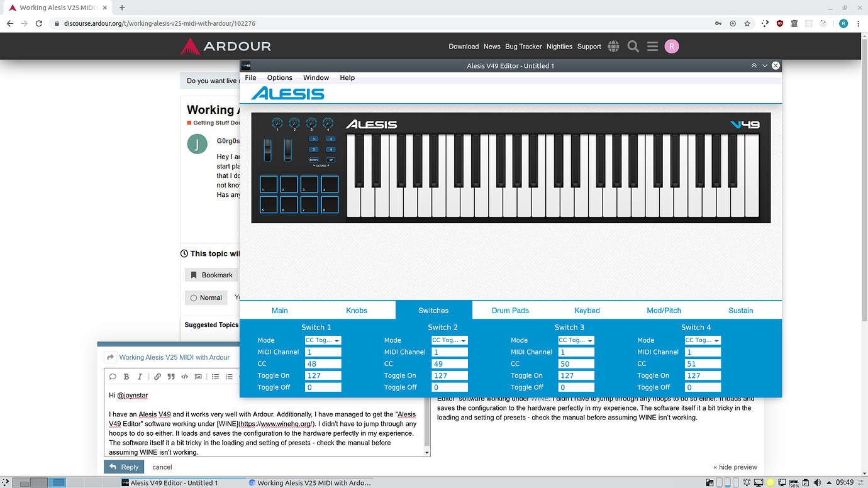Open Switch 3 Mode dropdown
Viewport: 868px width, 488px height.
click(576, 340)
